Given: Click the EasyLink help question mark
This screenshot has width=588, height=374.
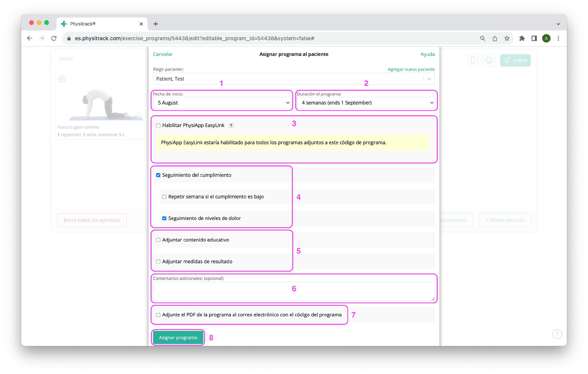Looking at the screenshot, I should (x=231, y=126).
